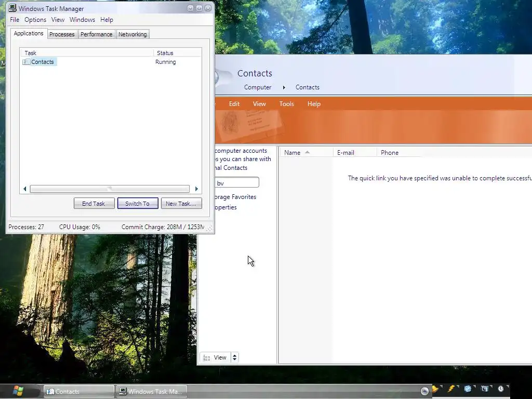The image size is (532, 399).
Task: Click the clock tray icon
Action: (501, 389)
